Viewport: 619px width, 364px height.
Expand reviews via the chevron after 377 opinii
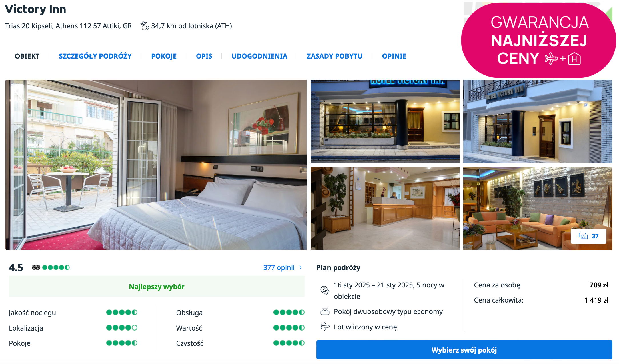(300, 268)
